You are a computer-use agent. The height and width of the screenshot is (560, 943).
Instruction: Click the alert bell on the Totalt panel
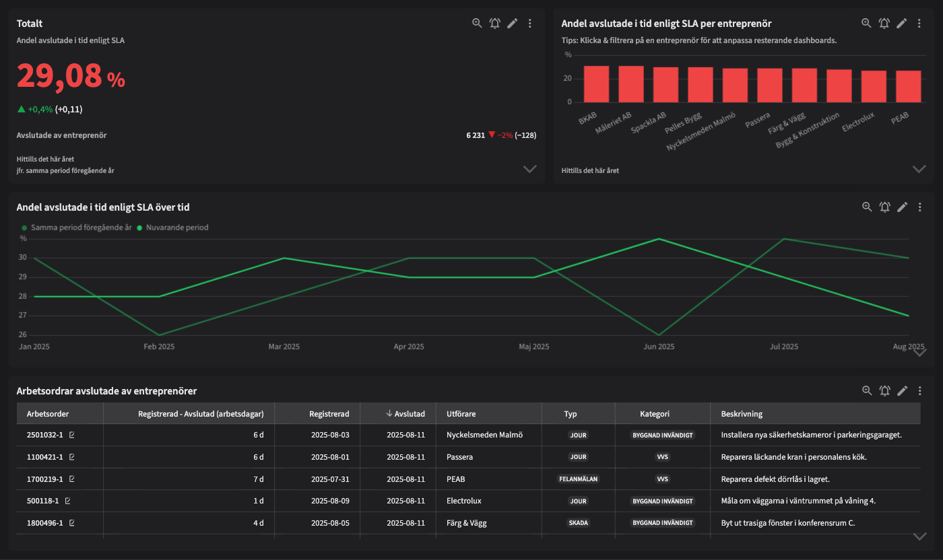[494, 22]
